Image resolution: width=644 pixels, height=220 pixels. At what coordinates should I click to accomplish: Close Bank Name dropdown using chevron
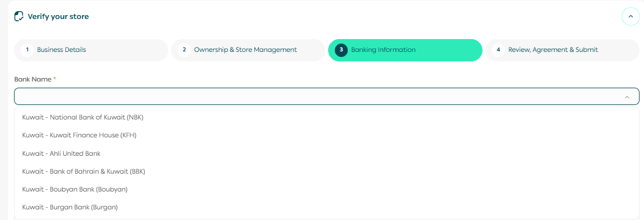point(627,97)
